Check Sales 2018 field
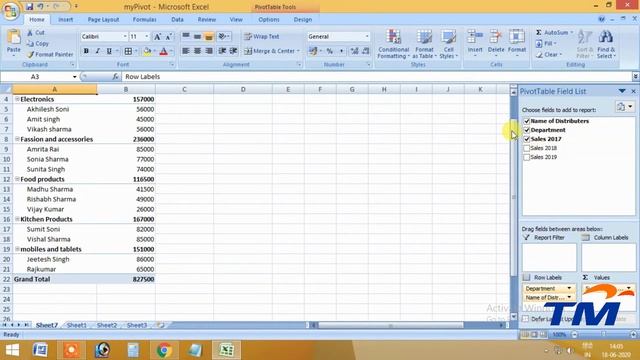Screen dimensions: 640x360 [527, 148]
